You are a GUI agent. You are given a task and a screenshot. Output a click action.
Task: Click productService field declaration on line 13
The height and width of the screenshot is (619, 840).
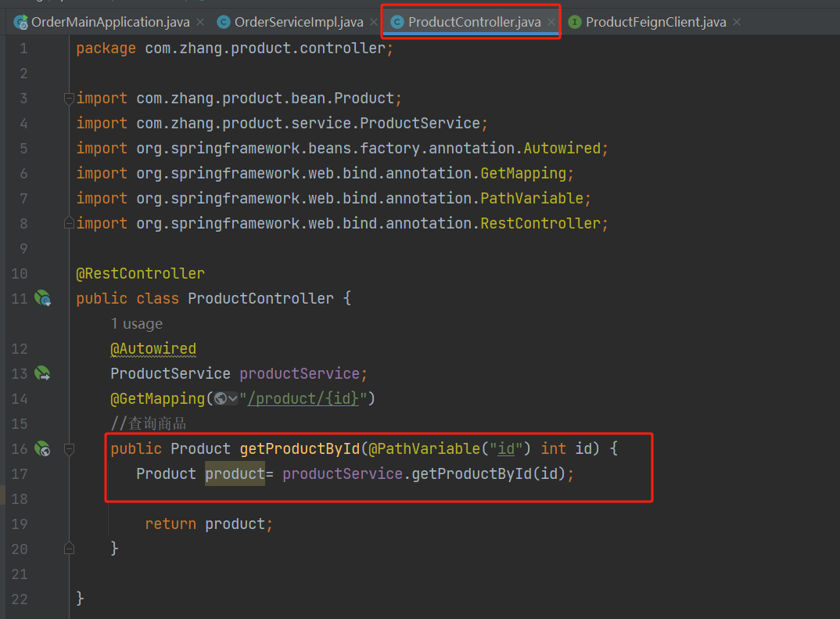[x=300, y=373]
